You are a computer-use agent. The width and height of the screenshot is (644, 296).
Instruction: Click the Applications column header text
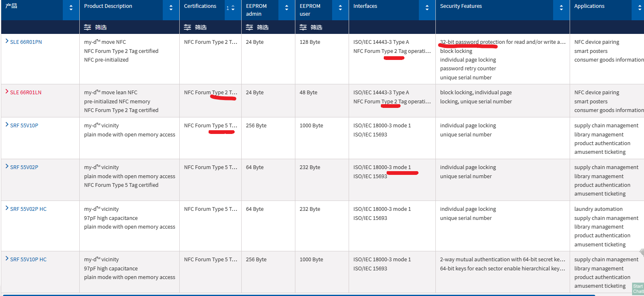[x=589, y=6]
